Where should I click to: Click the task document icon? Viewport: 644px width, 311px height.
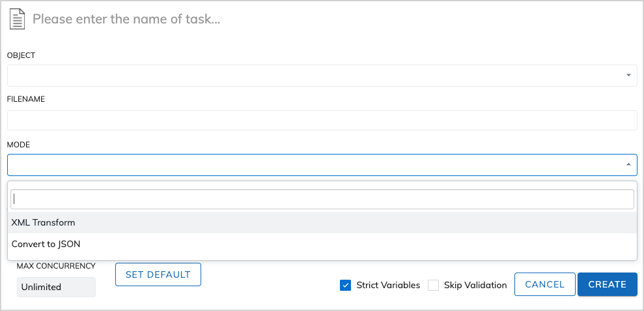pyautogui.click(x=18, y=20)
